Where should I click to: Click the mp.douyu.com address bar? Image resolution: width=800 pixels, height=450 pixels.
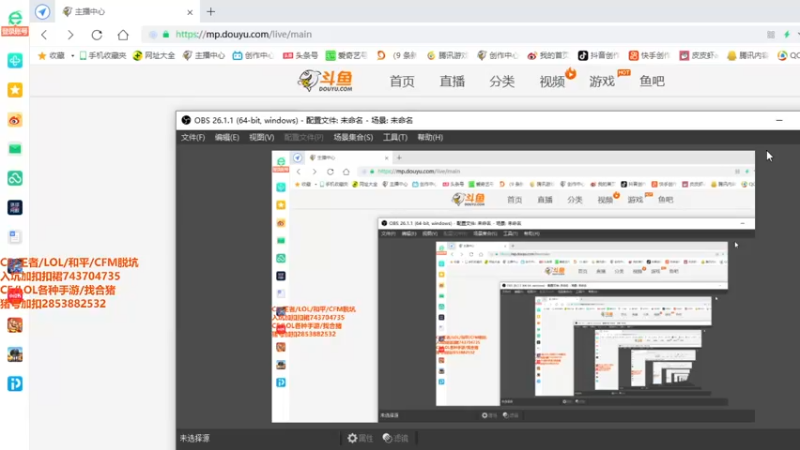(x=449, y=35)
